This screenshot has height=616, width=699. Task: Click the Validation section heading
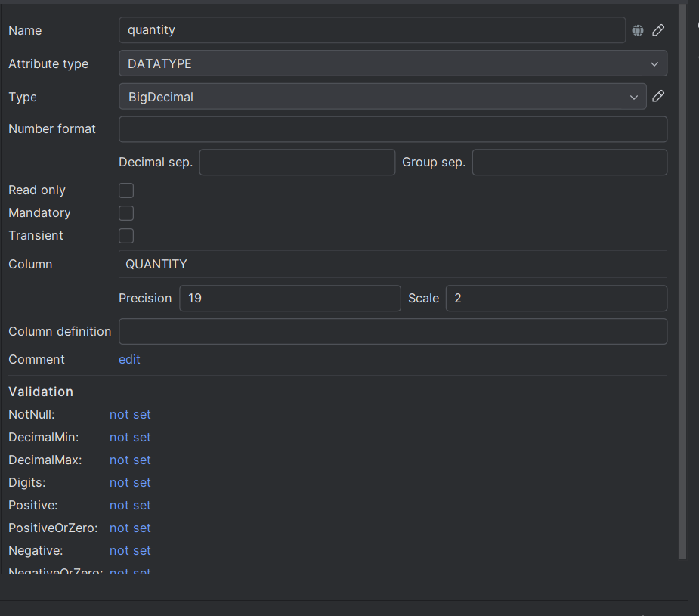pyautogui.click(x=41, y=392)
